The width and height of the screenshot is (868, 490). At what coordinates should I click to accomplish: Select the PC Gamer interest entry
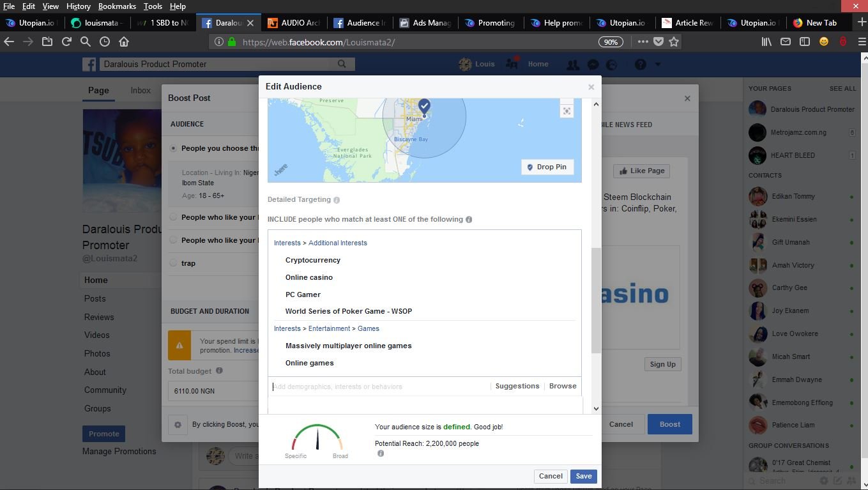pos(303,295)
